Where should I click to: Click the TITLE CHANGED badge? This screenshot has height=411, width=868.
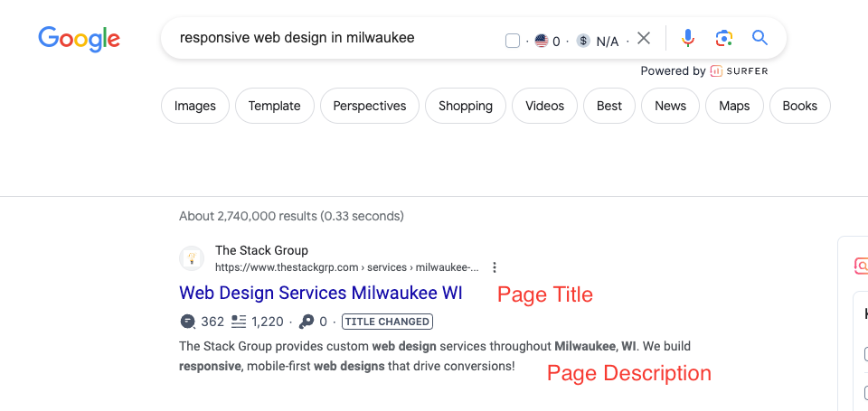click(388, 322)
